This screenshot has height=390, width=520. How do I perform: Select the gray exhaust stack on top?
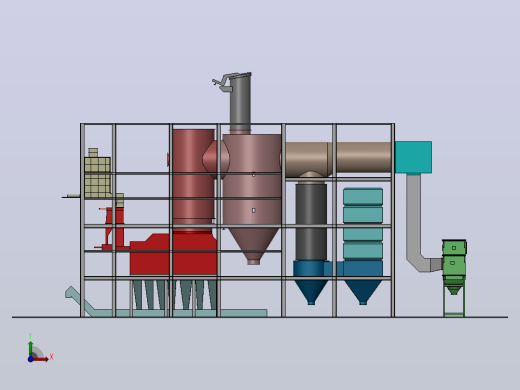(240, 105)
